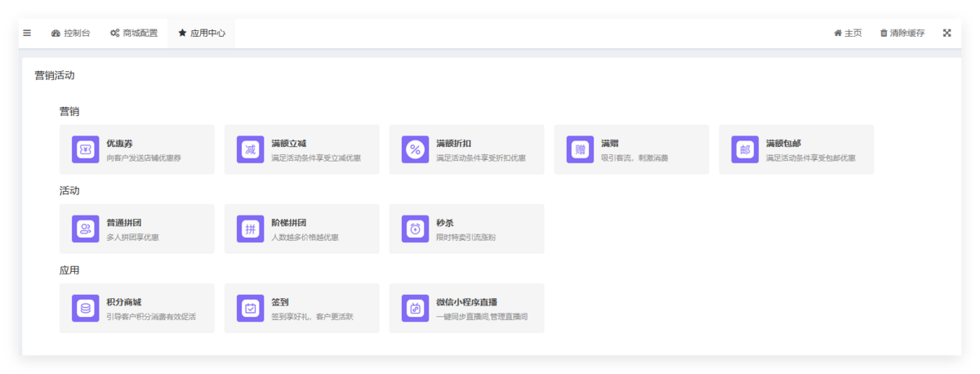Click the 满额折扣 percent icon
The image size is (980, 374).
(415, 149)
